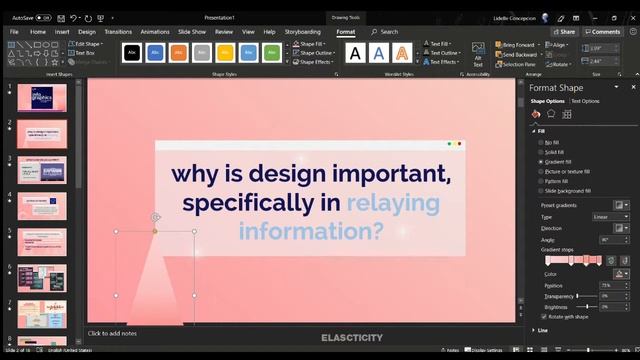
Task: Click the Comments button
Action: pos(602,32)
